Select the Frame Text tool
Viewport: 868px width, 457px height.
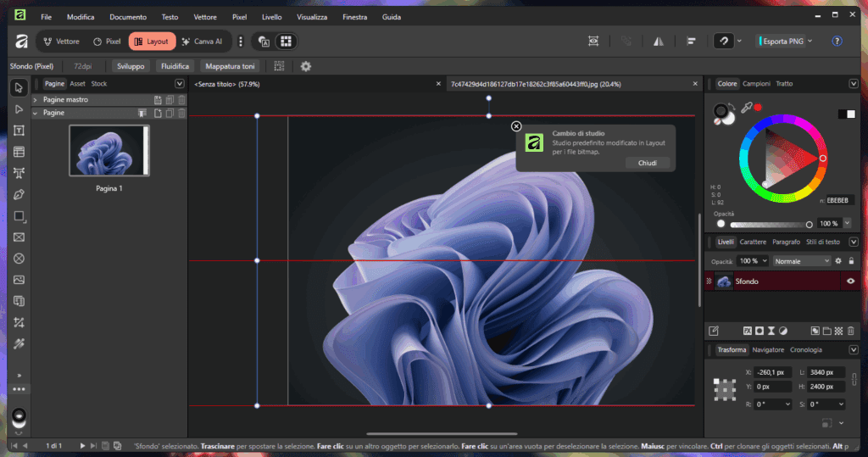19,131
